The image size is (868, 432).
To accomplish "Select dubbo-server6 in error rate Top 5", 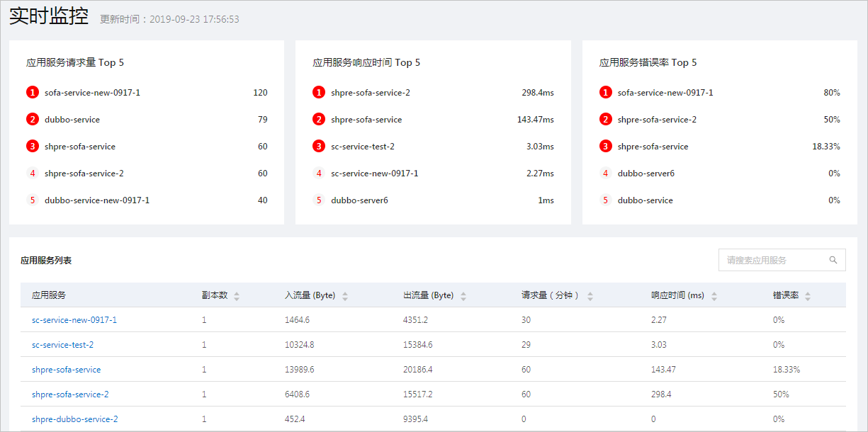I will click(x=646, y=174).
